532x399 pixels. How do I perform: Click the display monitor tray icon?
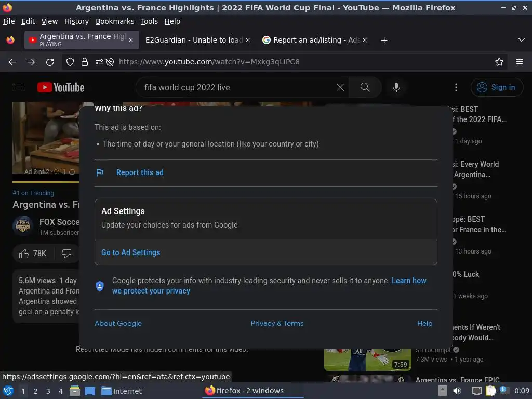[x=477, y=391]
